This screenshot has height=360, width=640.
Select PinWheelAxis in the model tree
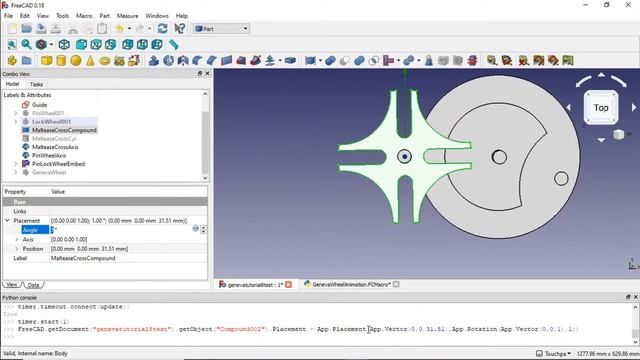click(49, 156)
